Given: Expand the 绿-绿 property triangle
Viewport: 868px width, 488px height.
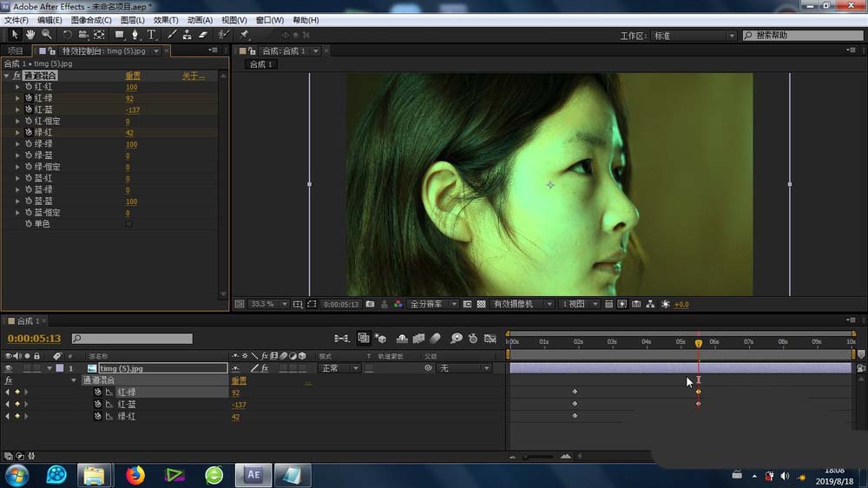Looking at the screenshot, I should (17, 144).
